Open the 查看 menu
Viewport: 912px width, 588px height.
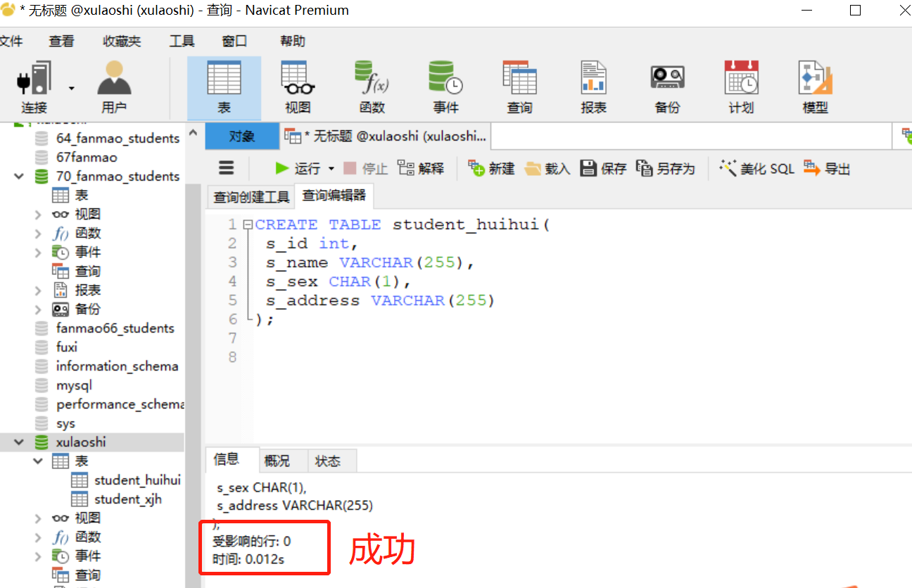61,41
